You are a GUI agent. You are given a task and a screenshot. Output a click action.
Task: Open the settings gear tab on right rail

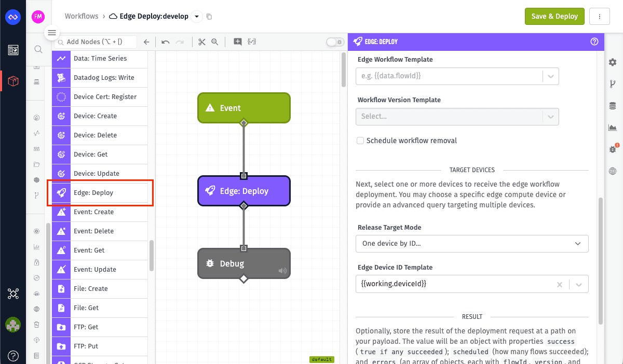[613, 62]
